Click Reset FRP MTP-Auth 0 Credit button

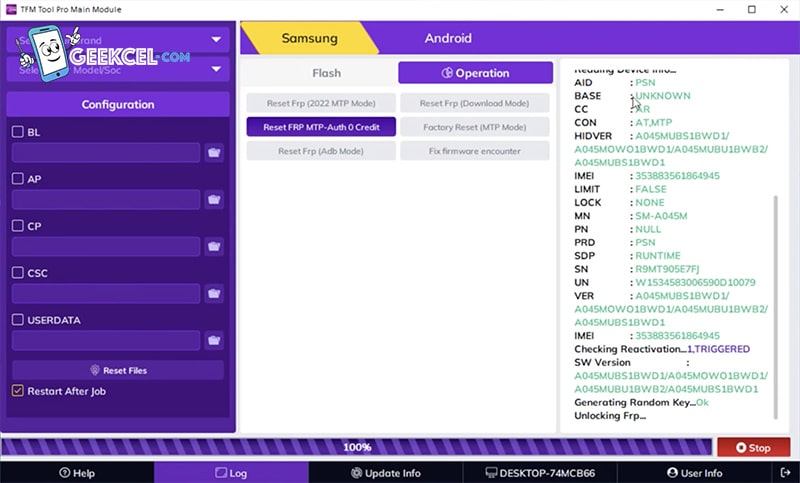pos(321,127)
